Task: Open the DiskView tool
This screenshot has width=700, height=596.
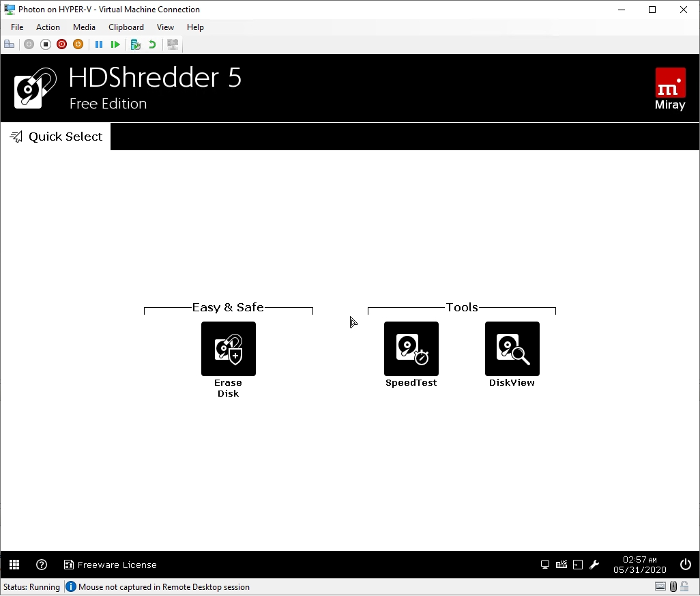Action: 512,348
